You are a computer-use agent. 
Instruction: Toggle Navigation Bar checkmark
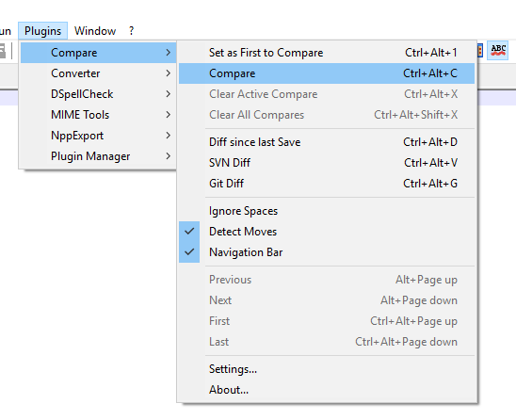click(x=327, y=252)
